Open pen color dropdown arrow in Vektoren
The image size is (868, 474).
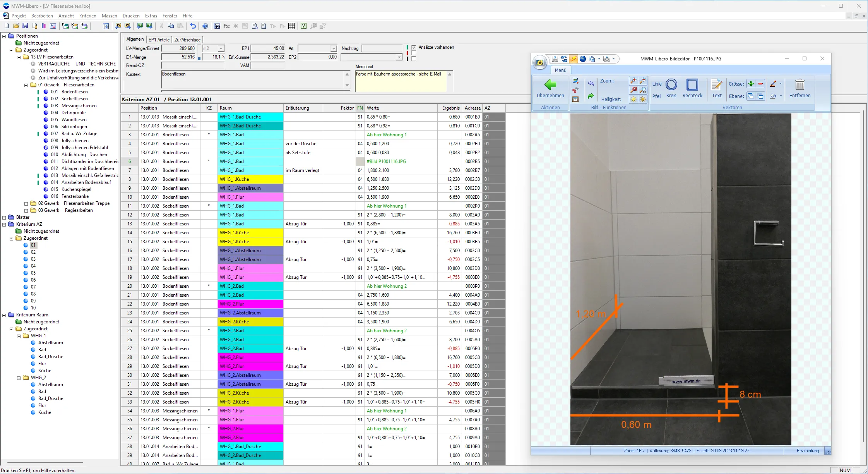tap(781, 84)
